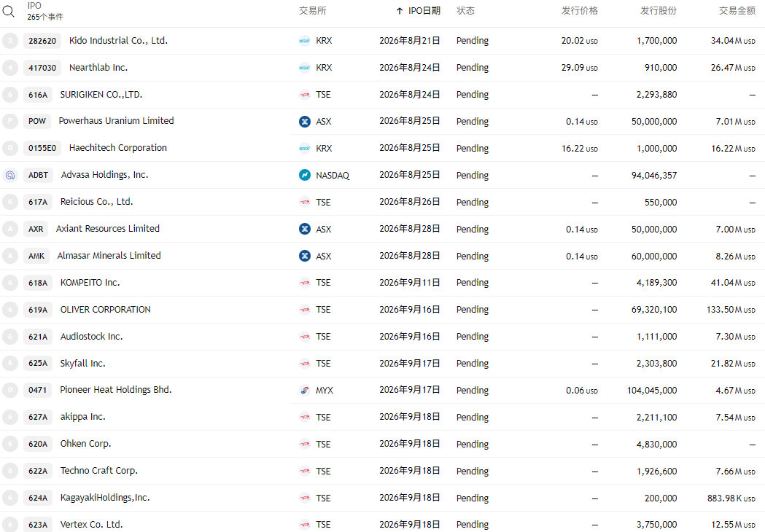Click TSE exchange icon in KagayakiHoldings row

[x=304, y=498]
